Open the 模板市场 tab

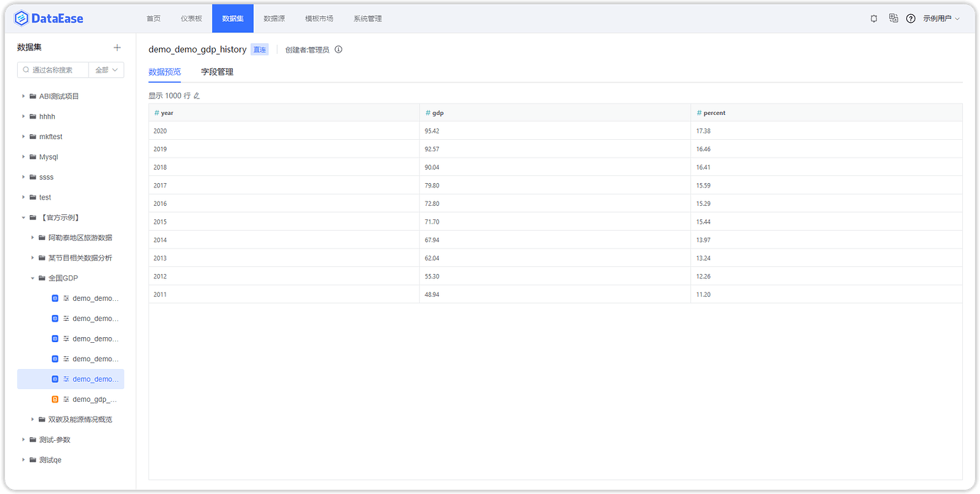click(x=319, y=18)
